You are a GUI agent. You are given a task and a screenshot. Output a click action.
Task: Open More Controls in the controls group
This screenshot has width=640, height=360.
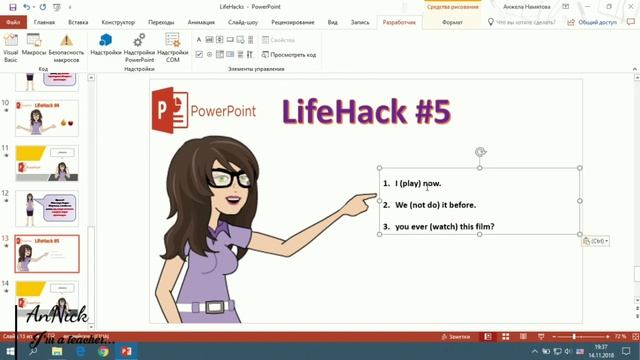point(250,54)
